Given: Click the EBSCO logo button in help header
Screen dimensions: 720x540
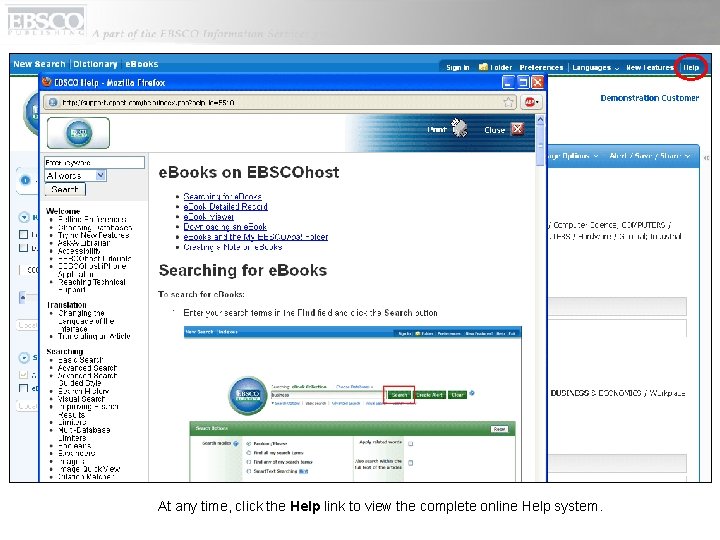Looking at the screenshot, I should click(79, 133).
